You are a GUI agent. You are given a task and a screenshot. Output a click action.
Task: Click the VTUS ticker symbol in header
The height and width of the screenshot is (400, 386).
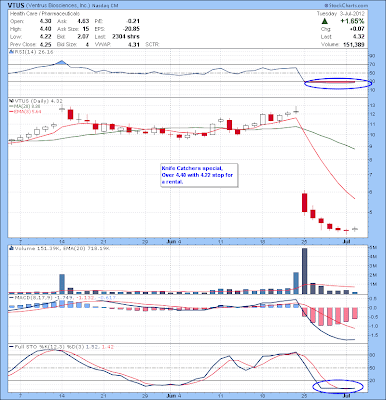click(x=15, y=5)
